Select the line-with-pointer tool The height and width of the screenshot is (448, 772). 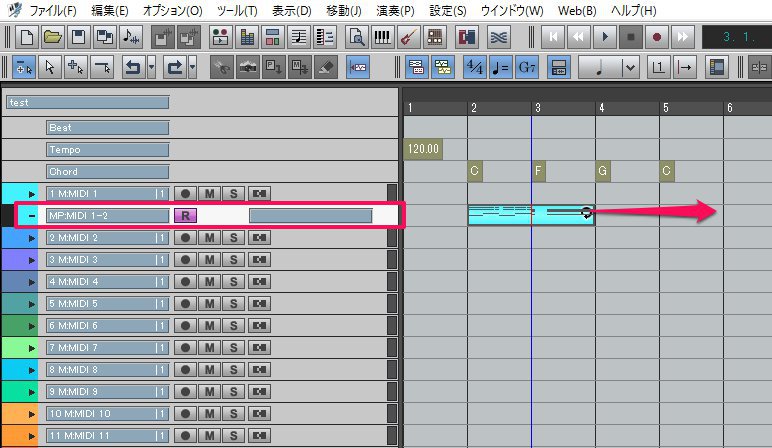tap(102, 67)
